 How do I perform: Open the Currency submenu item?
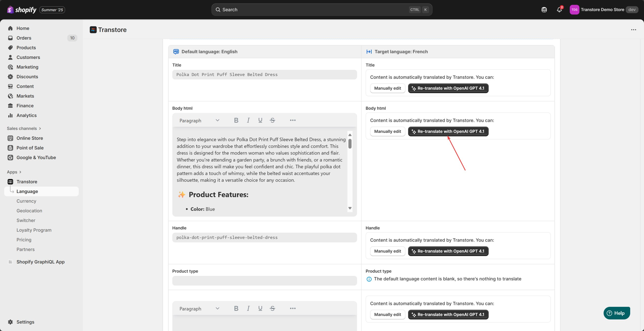pyautogui.click(x=26, y=201)
